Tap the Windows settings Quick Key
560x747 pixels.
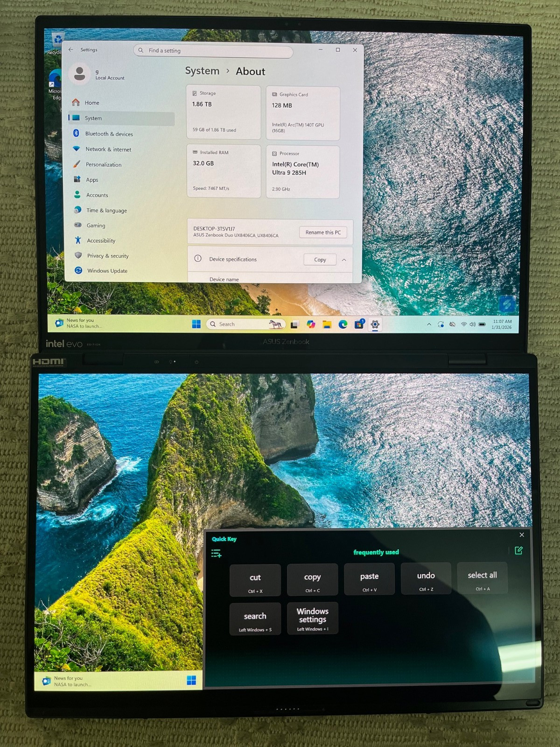(x=312, y=618)
